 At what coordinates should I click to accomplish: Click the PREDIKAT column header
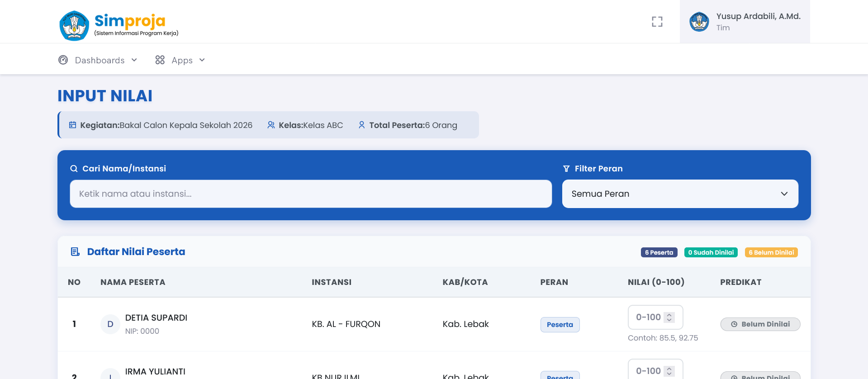[x=741, y=282]
